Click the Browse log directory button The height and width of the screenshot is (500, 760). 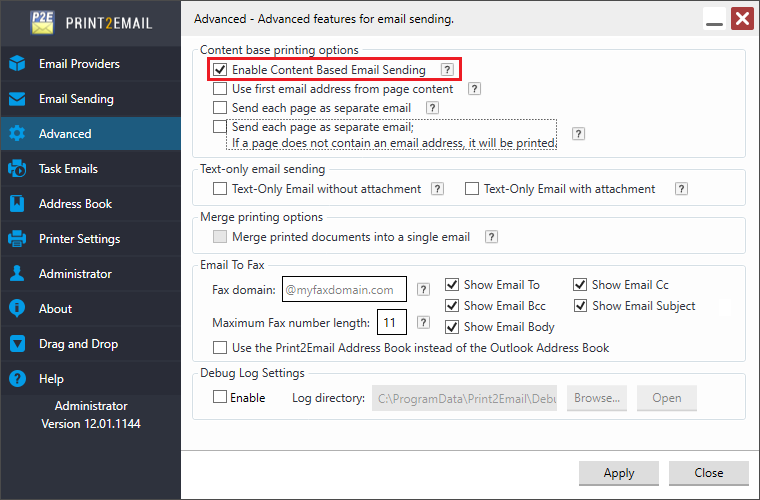click(x=597, y=398)
